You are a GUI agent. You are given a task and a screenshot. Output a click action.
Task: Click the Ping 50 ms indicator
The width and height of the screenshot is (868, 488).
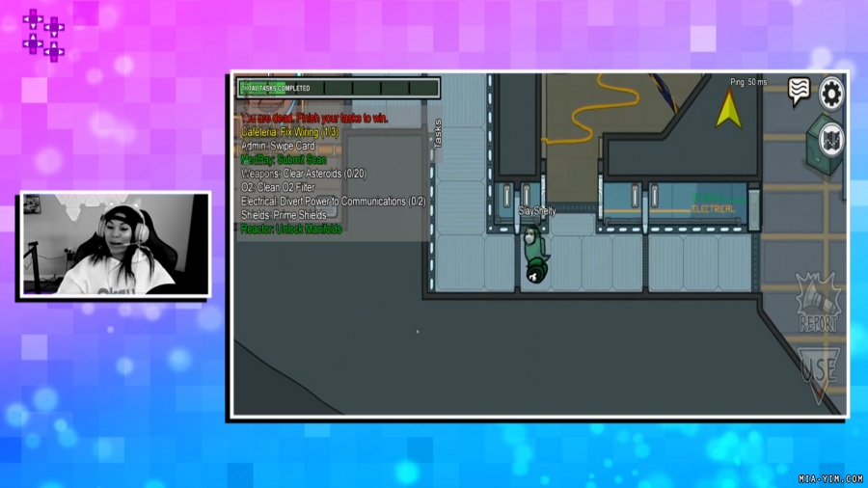[748, 82]
